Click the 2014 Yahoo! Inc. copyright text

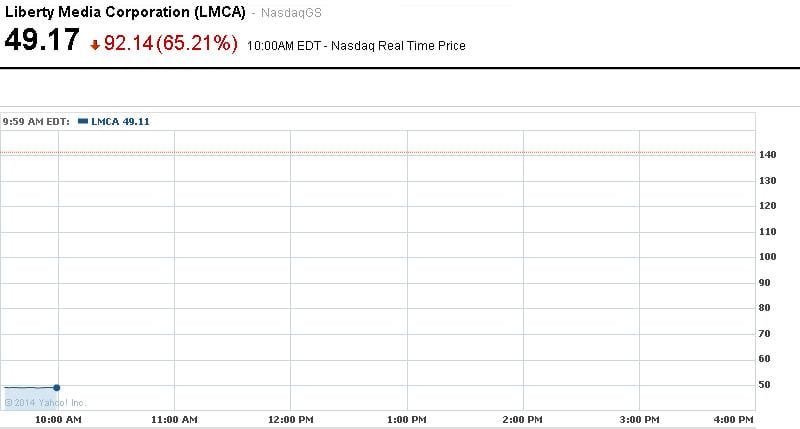coord(46,403)
